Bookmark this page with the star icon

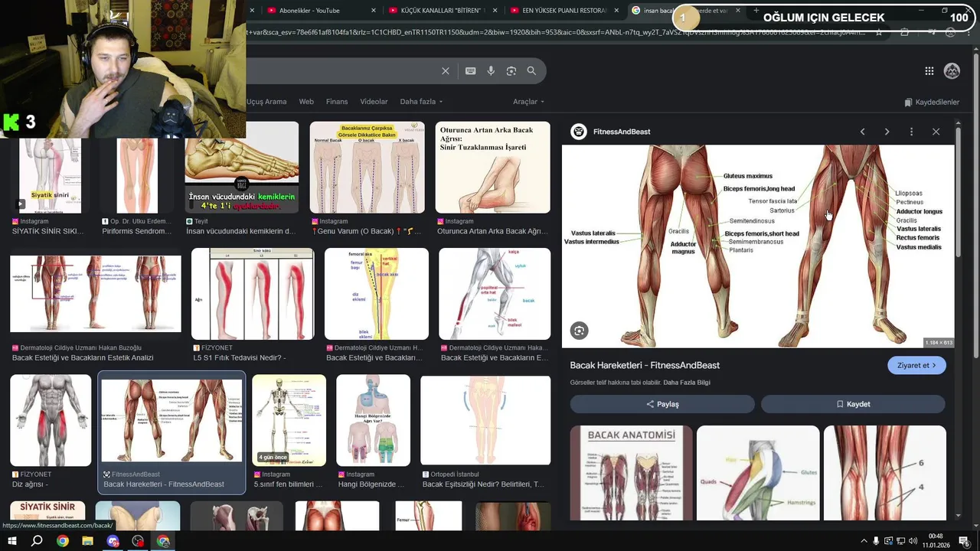(x=879, y=32)
